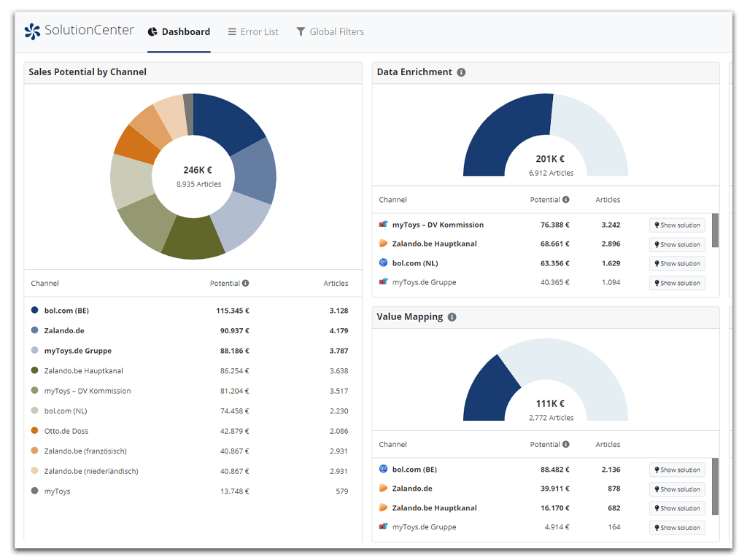This screenshot has height=560, width=747.
Task: Click the myToys.de Gruppe channel icon in Value Mapping
Action: [383, 526]
